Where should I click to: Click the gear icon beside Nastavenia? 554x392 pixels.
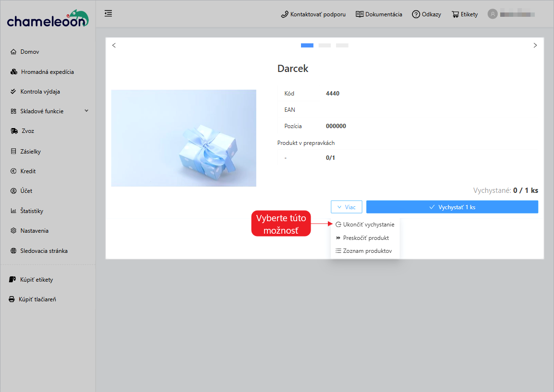13,231
